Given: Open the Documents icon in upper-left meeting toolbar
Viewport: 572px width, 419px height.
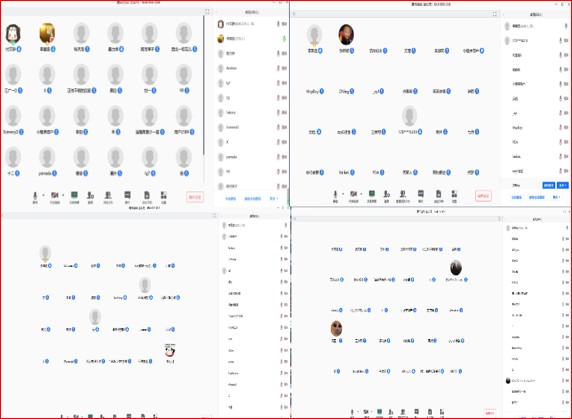Looking at the screenshot, I should [x=147, y=197].
